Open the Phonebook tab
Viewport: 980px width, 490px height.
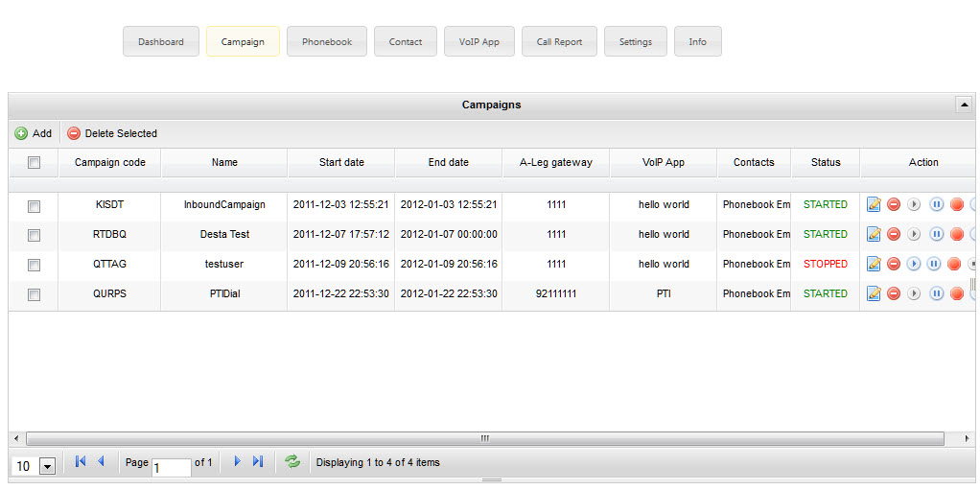[327, 42]
